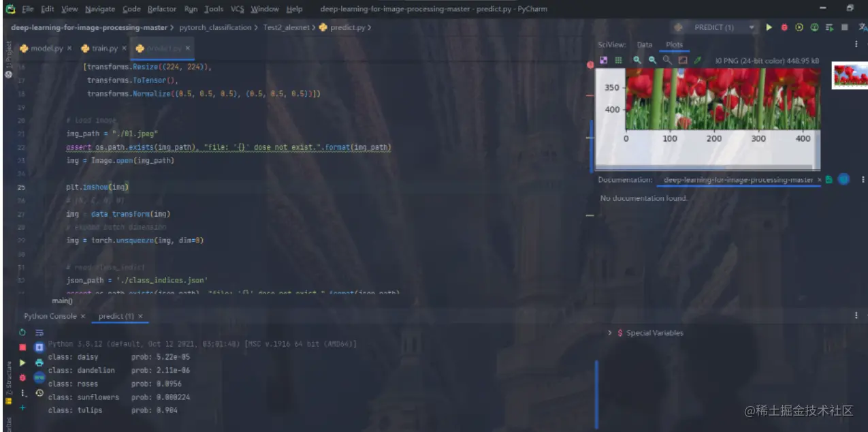This screenshot has height=432, width=868.
Task: Stop the console process with the red square
Action: [22, 348]
